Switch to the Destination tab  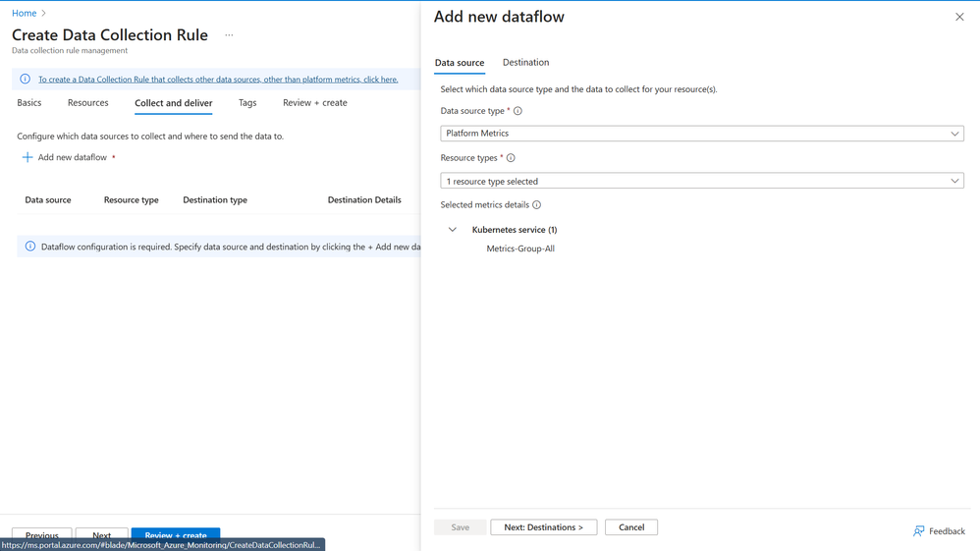[525, 62]
